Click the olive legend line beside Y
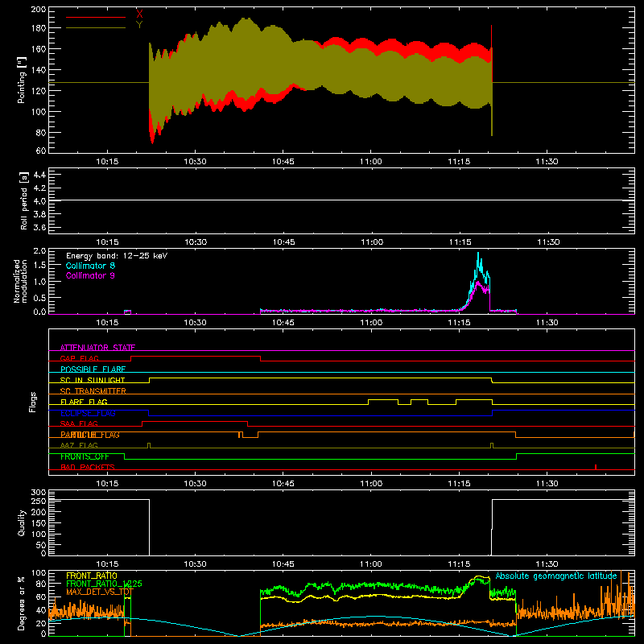The height and width of the screenshot is (644, 644). point(96,27)
